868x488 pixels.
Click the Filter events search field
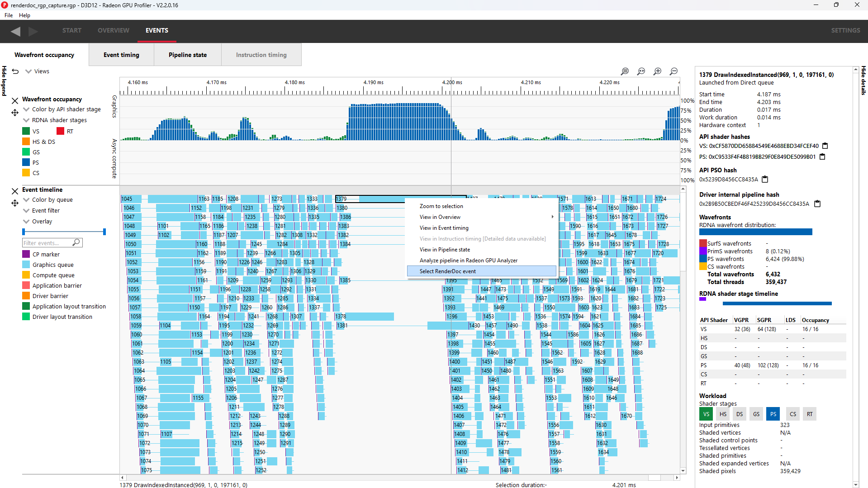click(x=47, y=243)
